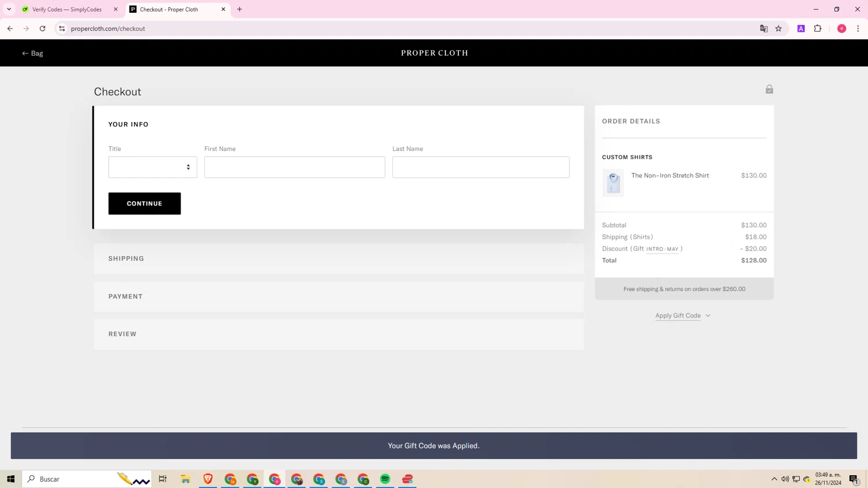Click the INTRO-MAY gift code label
Image resolution: width=868 pixels, height=488 pixels.
coord(663,249)
